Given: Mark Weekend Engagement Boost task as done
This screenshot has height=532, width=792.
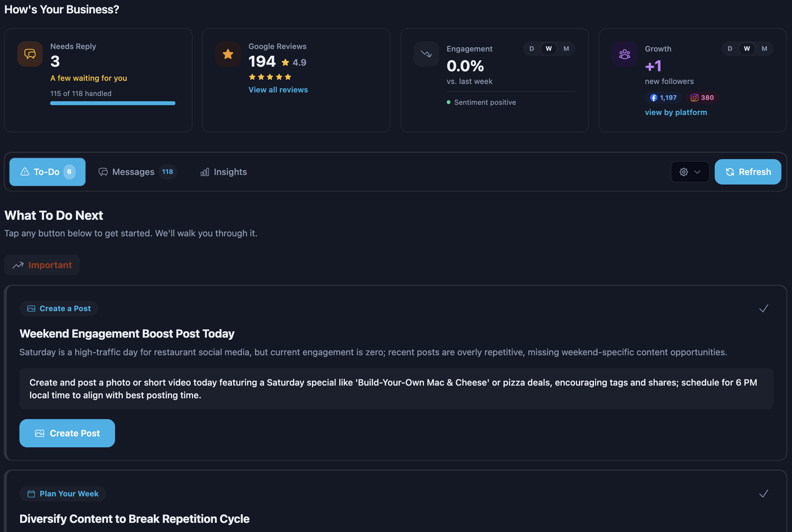Looking at the screenshot, I should pyautogui.click(x=764, y=308).
